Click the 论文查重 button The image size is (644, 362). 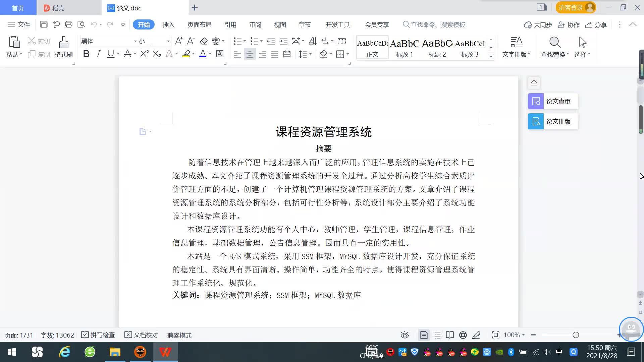(x=553, y=101)
